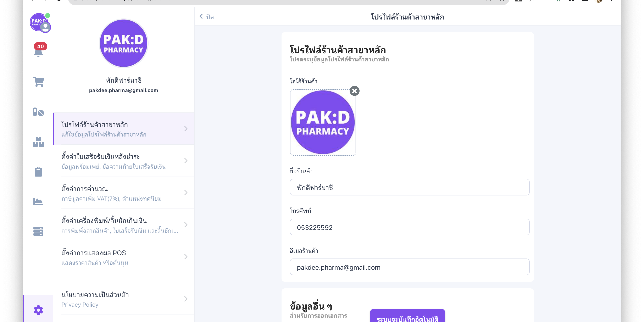Click the ปิด back link
Image resolution: width=644 pixels, height=322 pixels.
coord(207,17)
